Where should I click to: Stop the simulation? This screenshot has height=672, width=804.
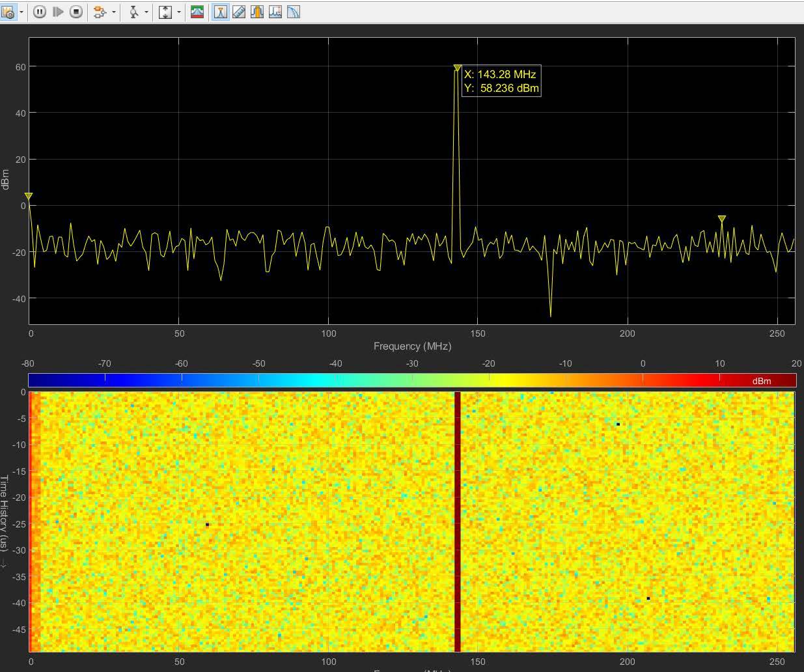(76, 12)
